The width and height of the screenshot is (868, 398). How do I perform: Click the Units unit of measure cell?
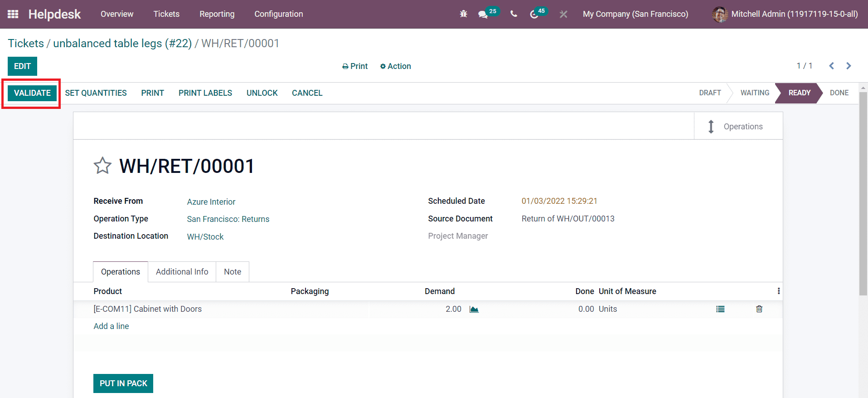[608, 309]
